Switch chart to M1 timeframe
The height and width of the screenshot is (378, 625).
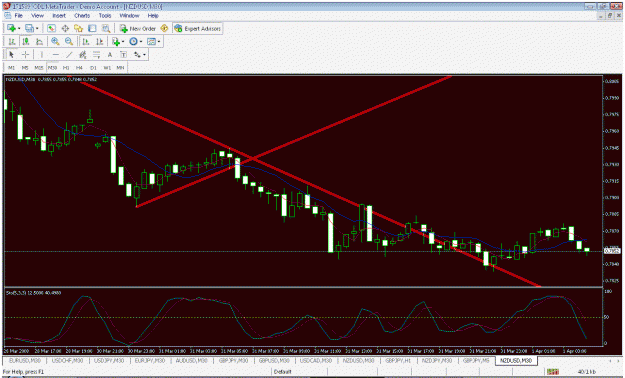(x=11, y=68)
